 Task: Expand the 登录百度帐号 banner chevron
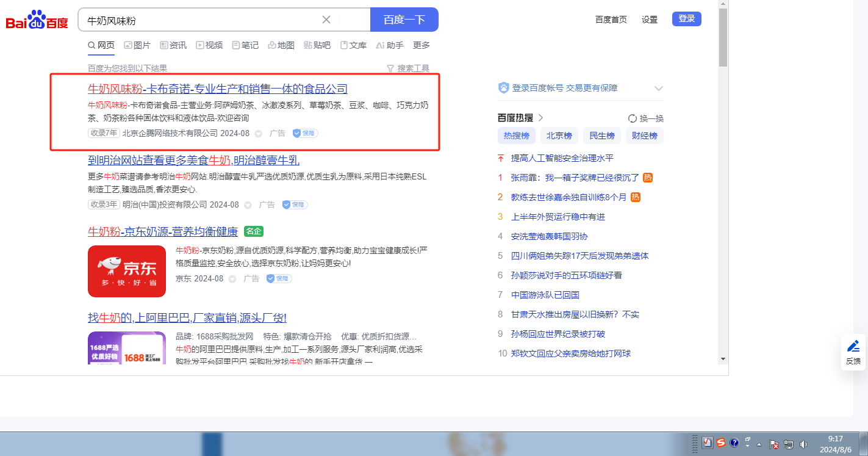(x=659, y=88)
